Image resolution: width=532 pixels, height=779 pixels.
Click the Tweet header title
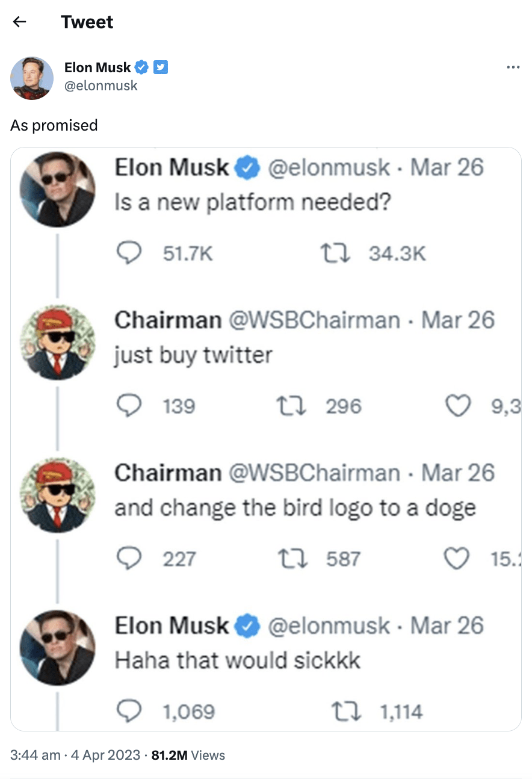87,22
